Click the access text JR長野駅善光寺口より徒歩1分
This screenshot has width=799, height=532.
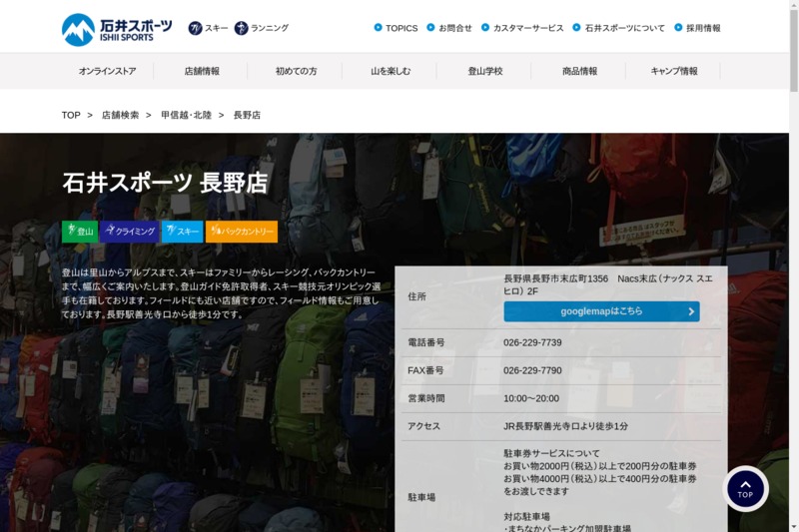tap(565, 426)
